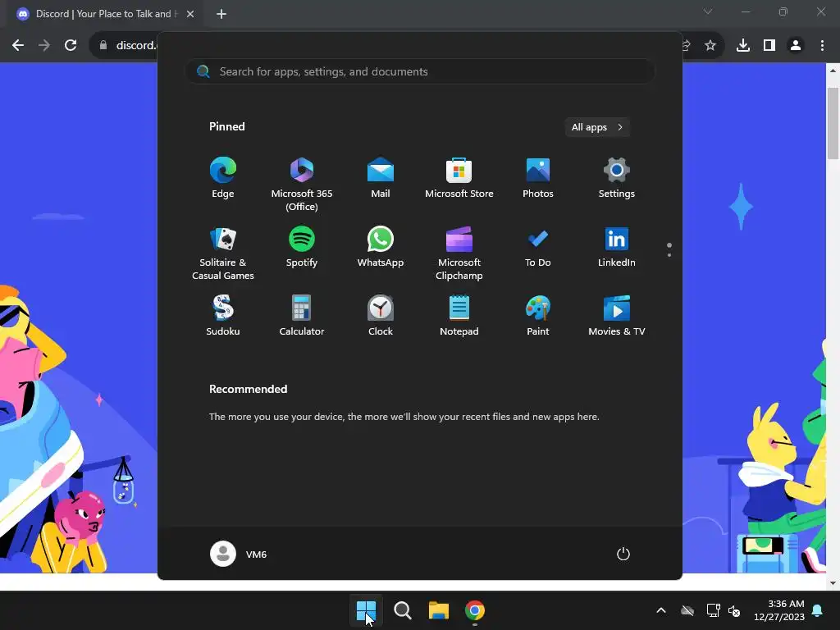Click the muted volume tray icon

click(734, 610)
